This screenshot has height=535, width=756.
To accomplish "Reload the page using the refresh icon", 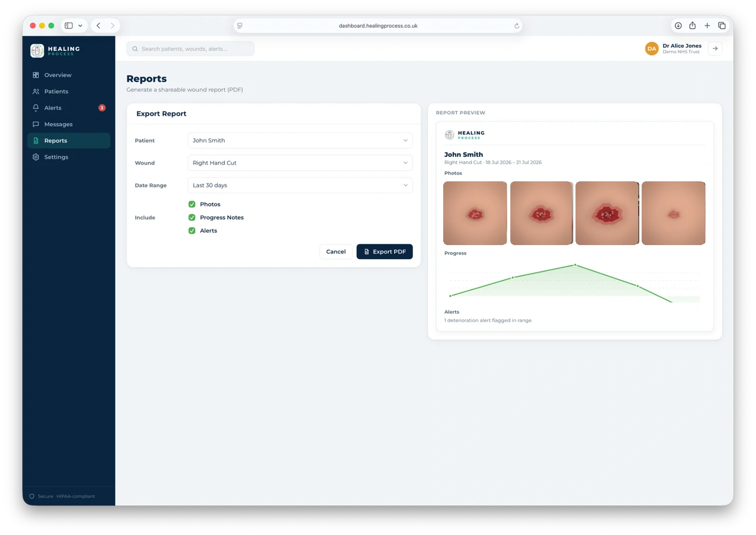I will coord(516,26).
